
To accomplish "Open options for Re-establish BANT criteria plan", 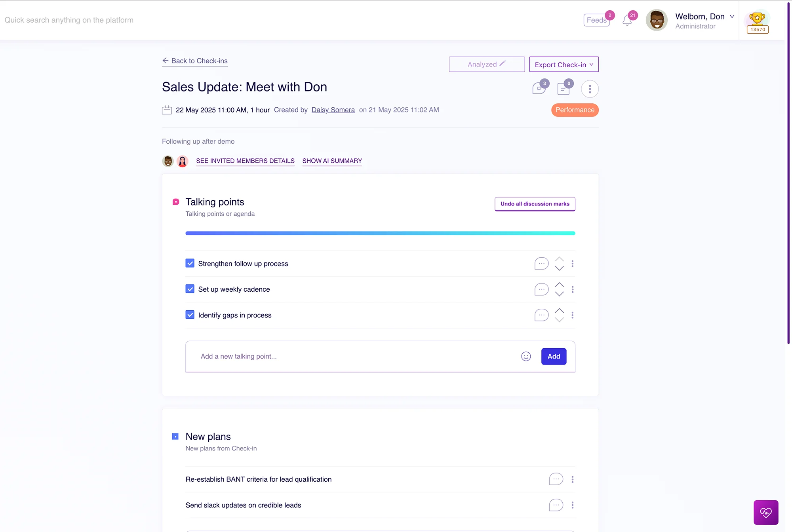I will (573, 479).
